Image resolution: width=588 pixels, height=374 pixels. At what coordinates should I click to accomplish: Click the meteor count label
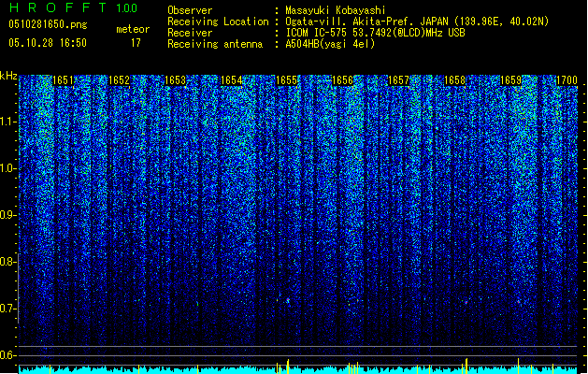tap(133, 29)
